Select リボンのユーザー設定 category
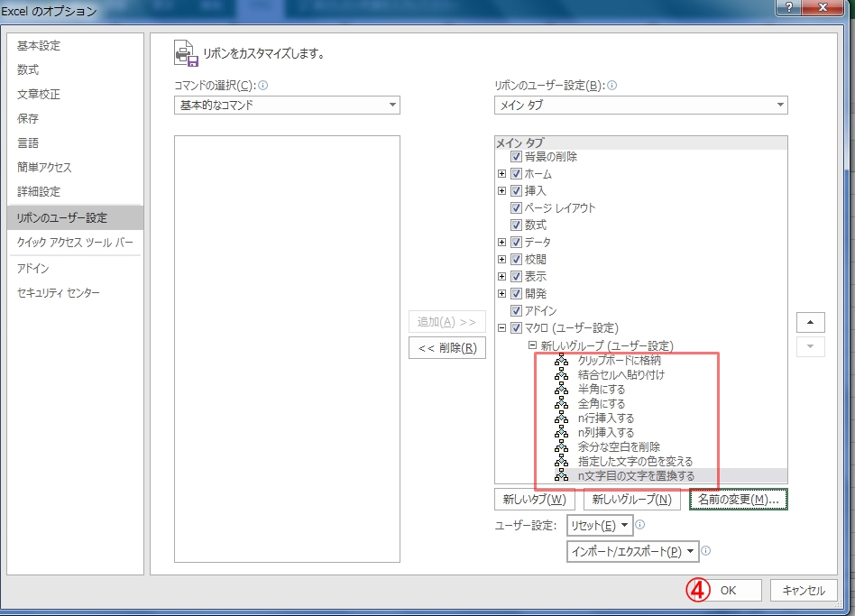 [x=75, y=217]
